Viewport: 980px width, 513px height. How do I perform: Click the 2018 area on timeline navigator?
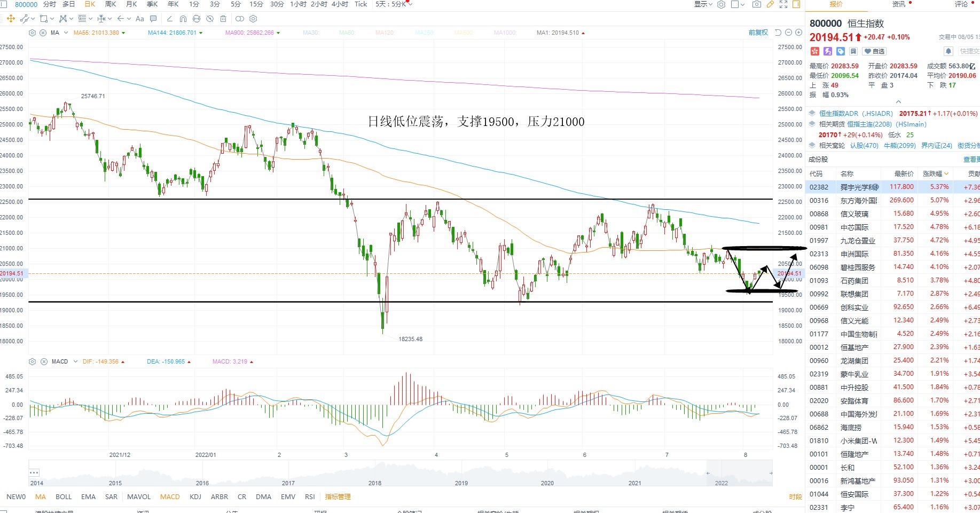pos(375,483)
